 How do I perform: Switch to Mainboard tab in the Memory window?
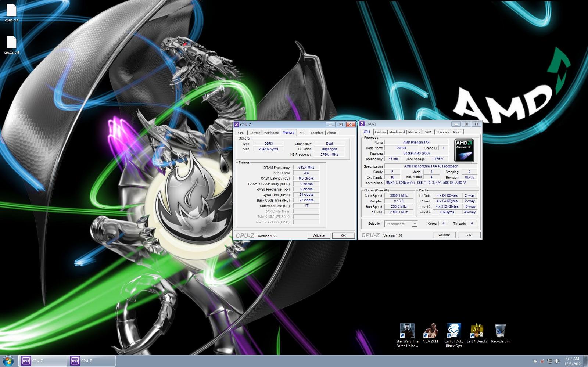pos(271,133)
